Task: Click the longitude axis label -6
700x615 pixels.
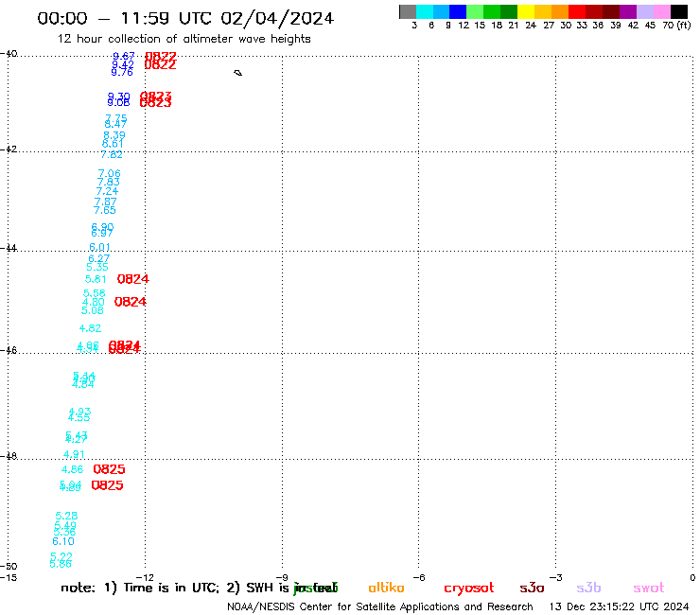Action: tap(418, 577)
